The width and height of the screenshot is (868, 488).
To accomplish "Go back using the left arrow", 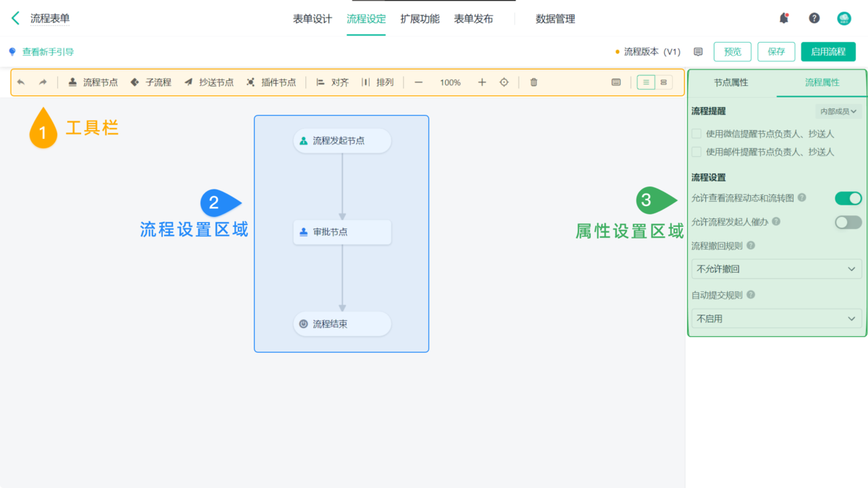I will pyautogui.click(x=15, y=19).
